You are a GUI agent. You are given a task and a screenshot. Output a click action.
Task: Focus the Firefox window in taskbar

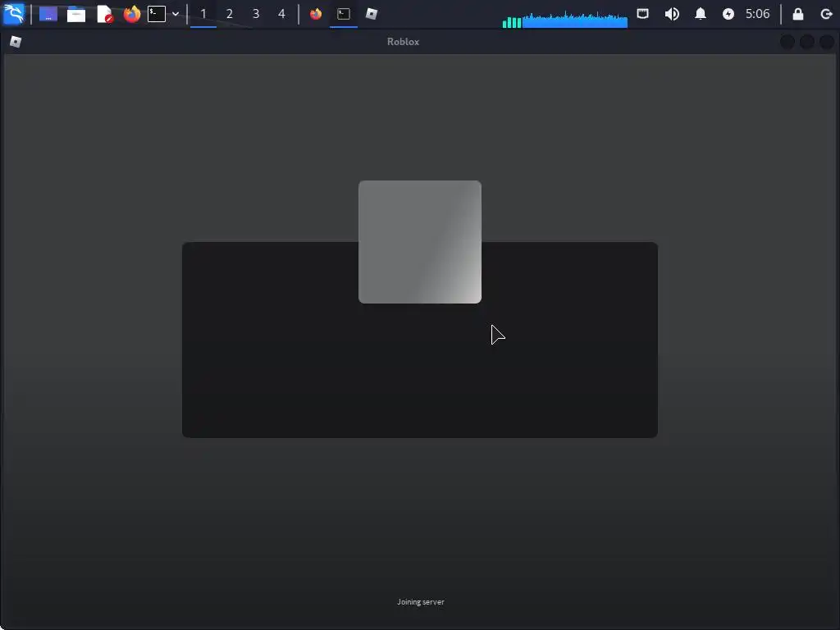316,14
